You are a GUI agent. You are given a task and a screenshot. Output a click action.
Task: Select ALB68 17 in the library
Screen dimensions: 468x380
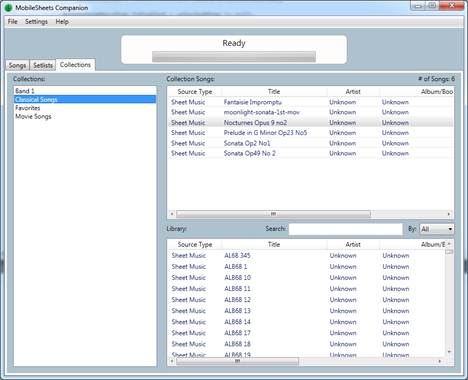coord(307,333)
